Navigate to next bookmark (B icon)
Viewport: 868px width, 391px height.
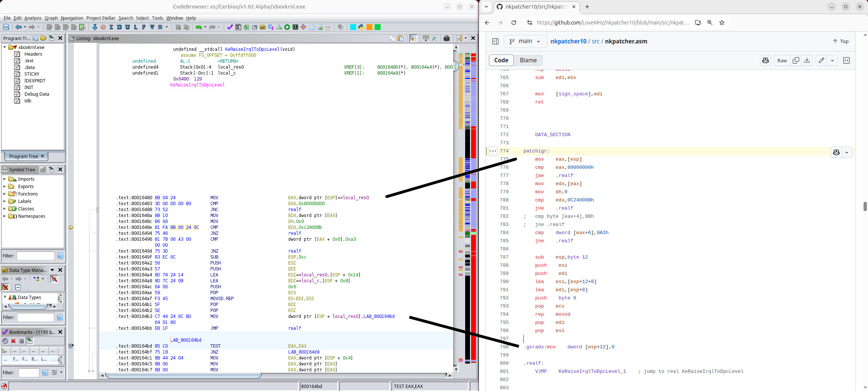tap(160, 27)
